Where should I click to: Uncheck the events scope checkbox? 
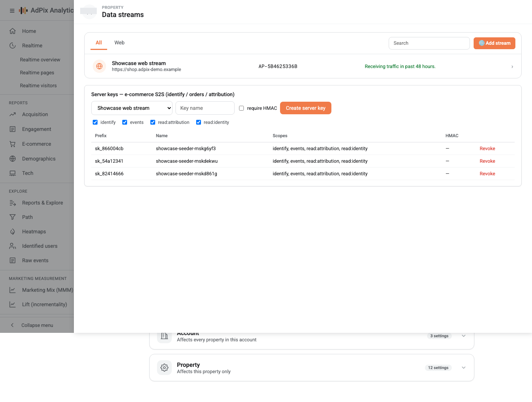125,122
